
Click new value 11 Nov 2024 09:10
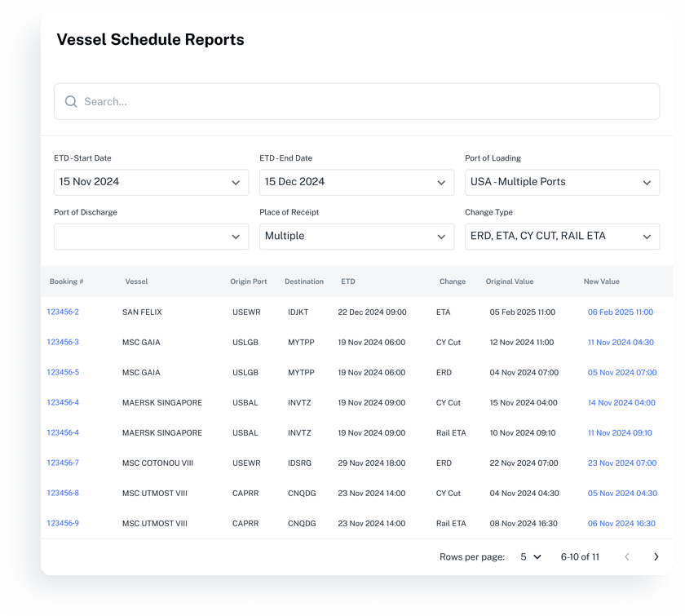620,432
